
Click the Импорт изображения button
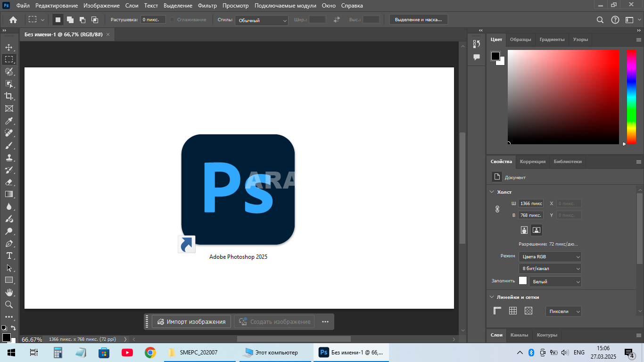coord(191,322)
